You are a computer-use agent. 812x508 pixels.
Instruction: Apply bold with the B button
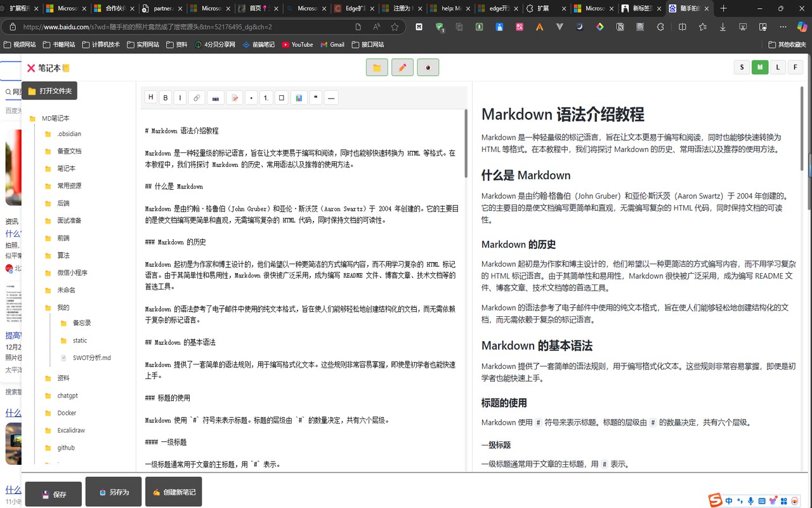click(166, 98)
